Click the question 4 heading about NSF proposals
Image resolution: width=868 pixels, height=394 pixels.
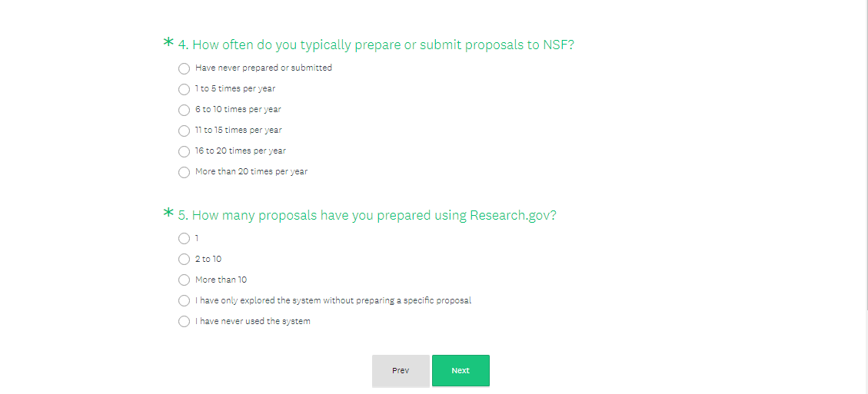(383, 45)
